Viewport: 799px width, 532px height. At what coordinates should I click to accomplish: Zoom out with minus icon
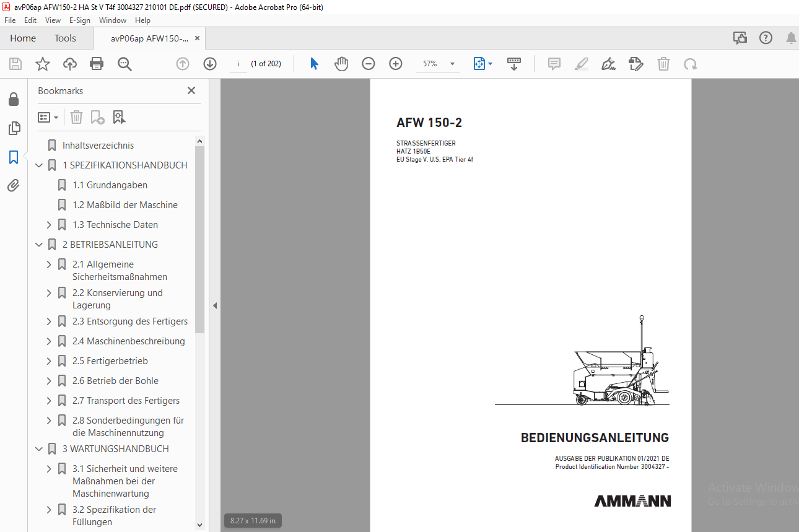369,64
